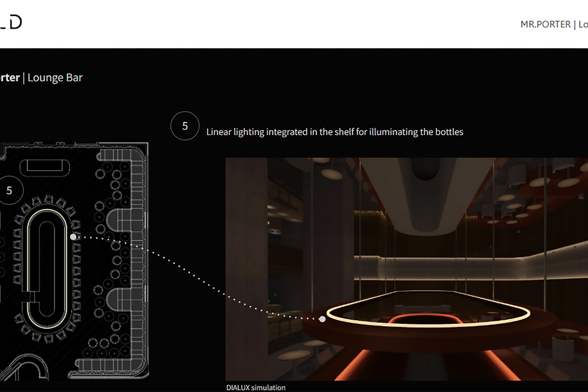Click the circled 5 marker on the floor plan
Image resolution: width=588 pixels, height=392 pixels.
(x=10, y=190)
